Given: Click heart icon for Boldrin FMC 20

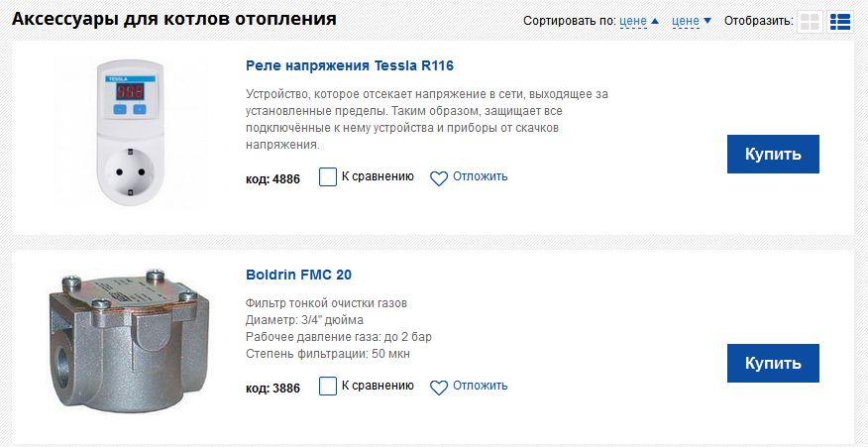Looking at the screenshot, I should [439, 388].
